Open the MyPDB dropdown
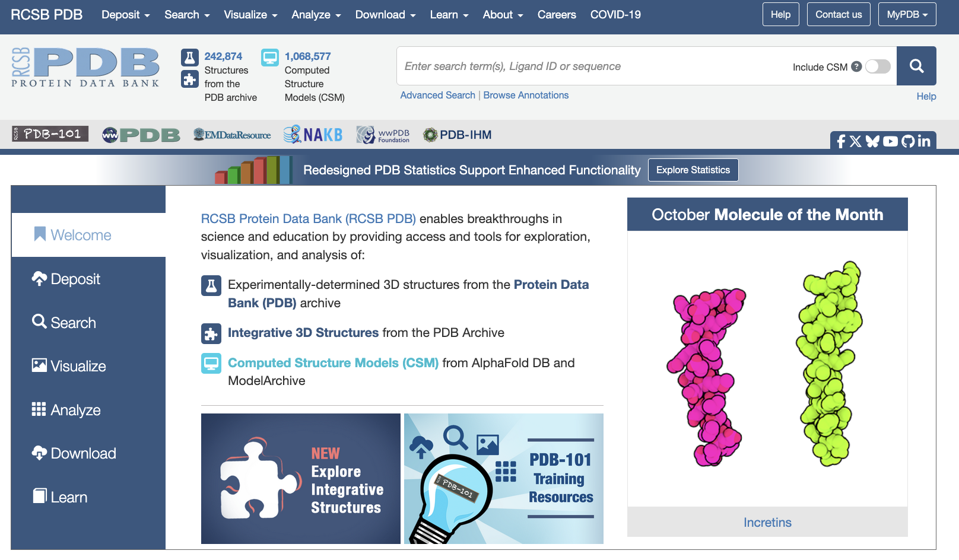The width and height of the screenshot is (959, 560). click(907, 15)
